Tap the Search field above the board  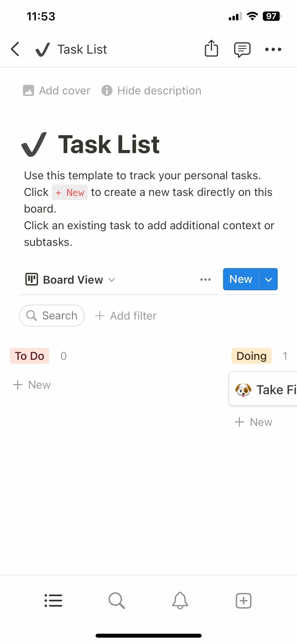point(52,316)
